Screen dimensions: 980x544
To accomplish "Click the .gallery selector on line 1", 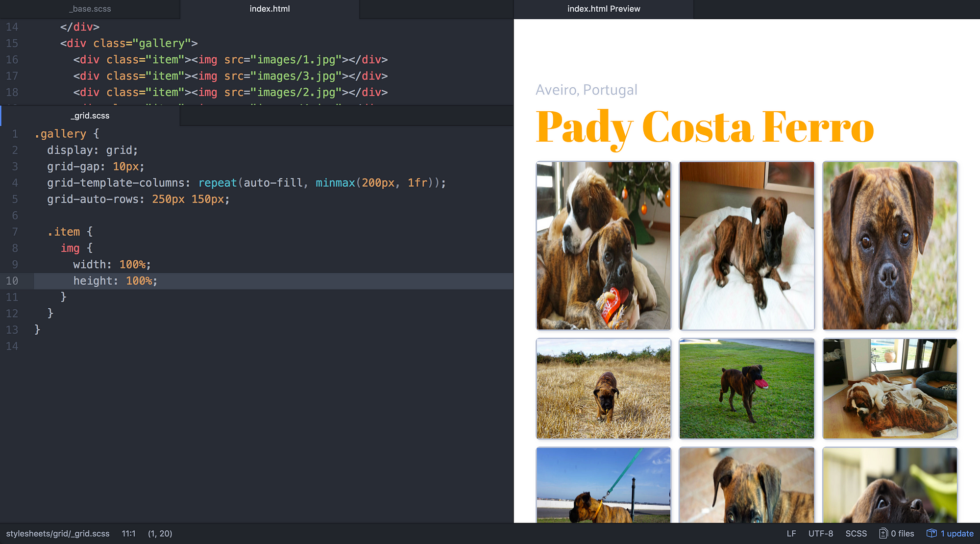I will [x=61, y=134].
